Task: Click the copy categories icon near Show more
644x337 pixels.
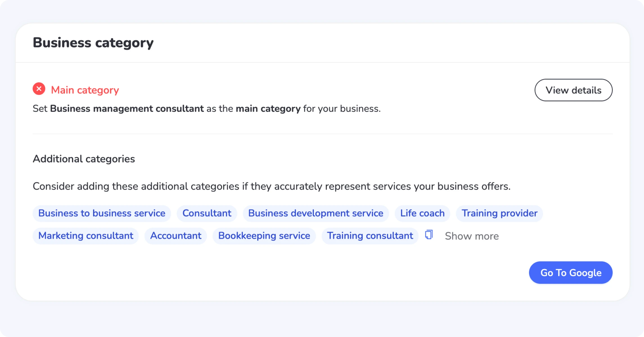Action: coord(429,235)
